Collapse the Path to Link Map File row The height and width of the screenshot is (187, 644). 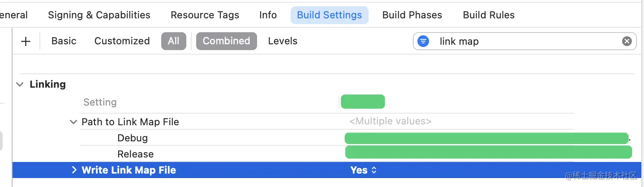click(73, 122)
